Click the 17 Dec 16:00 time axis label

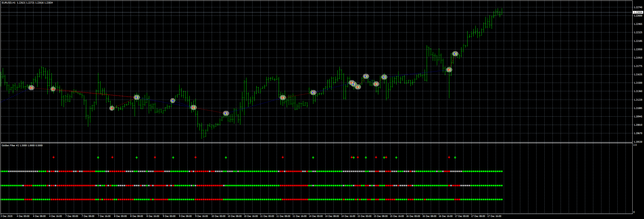(x=494, y=216)
